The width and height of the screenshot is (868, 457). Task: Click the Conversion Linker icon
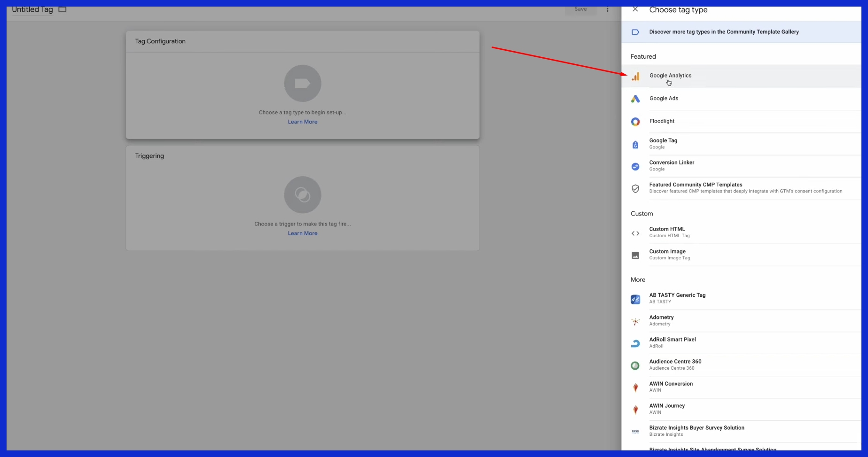click(635, 167)
